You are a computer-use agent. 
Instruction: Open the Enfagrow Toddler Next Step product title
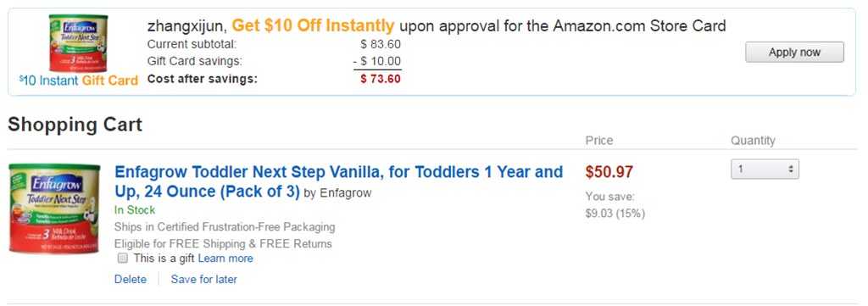pyautogui.click(x=339, y=181)
